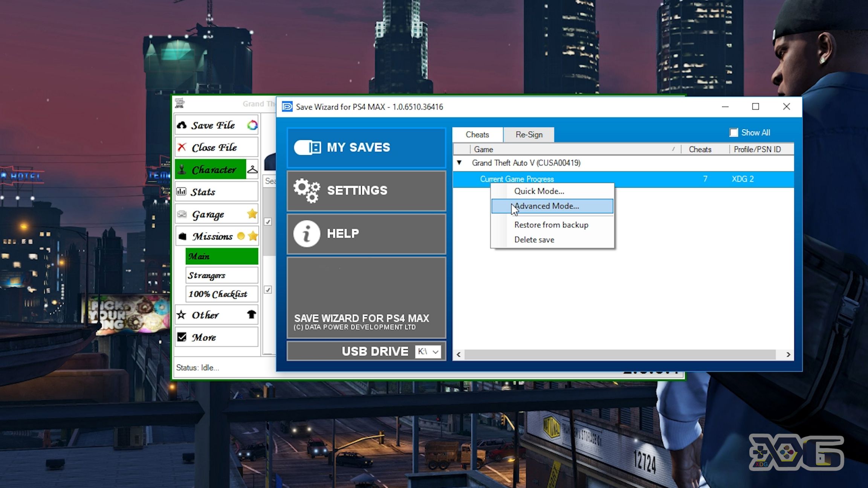The width and height of the screenshot is (868, 488).
Task: Click the checkmark box icon on More
Action: point(182,337)
